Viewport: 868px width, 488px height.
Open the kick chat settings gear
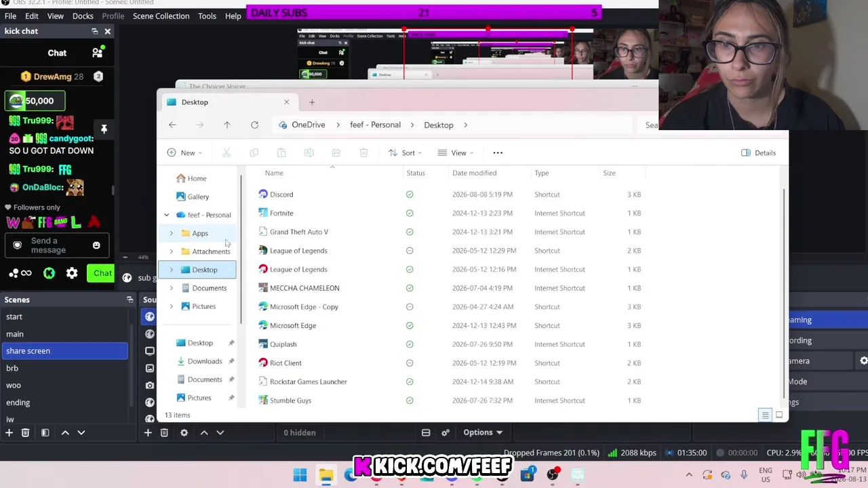pyautogui.click(x=72, y=273)
